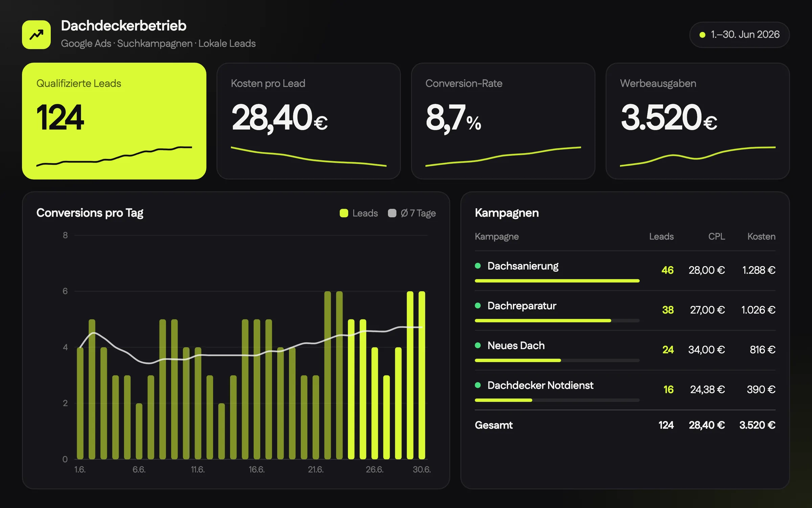
Task: Open the Werbeausgaben card
Action: [698, 121]
